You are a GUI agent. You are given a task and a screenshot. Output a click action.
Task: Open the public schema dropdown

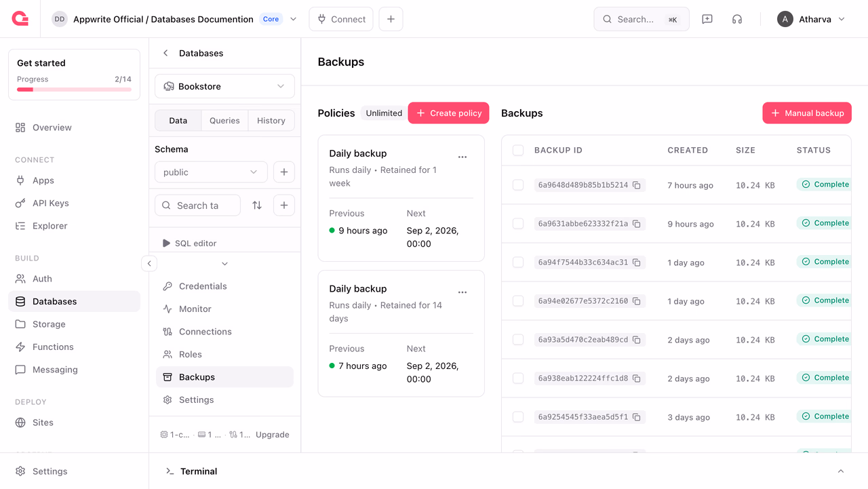click(x=211, y=172)
